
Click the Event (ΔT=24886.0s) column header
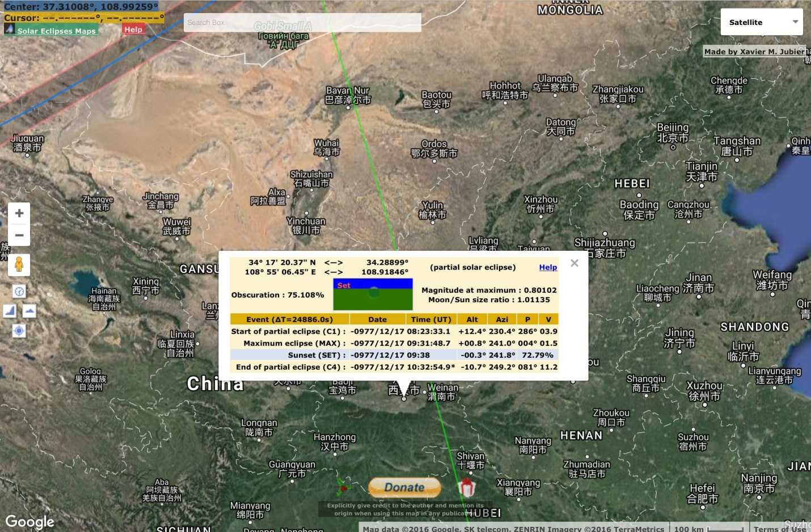(x=289, y=319)
